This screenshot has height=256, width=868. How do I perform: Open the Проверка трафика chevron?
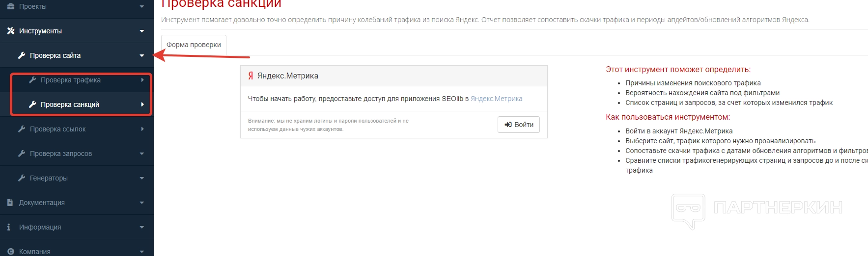tap(142, 80)
